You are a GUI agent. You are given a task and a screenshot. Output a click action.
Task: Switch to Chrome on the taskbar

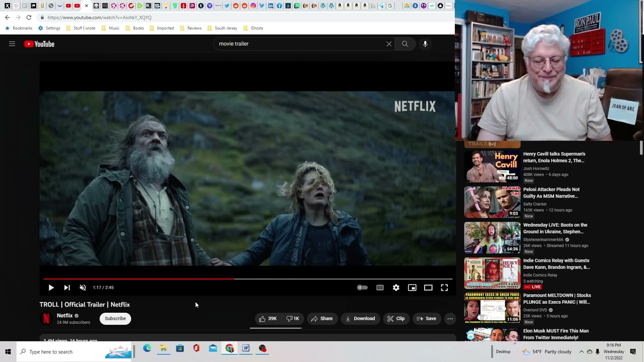pos(229,348)
